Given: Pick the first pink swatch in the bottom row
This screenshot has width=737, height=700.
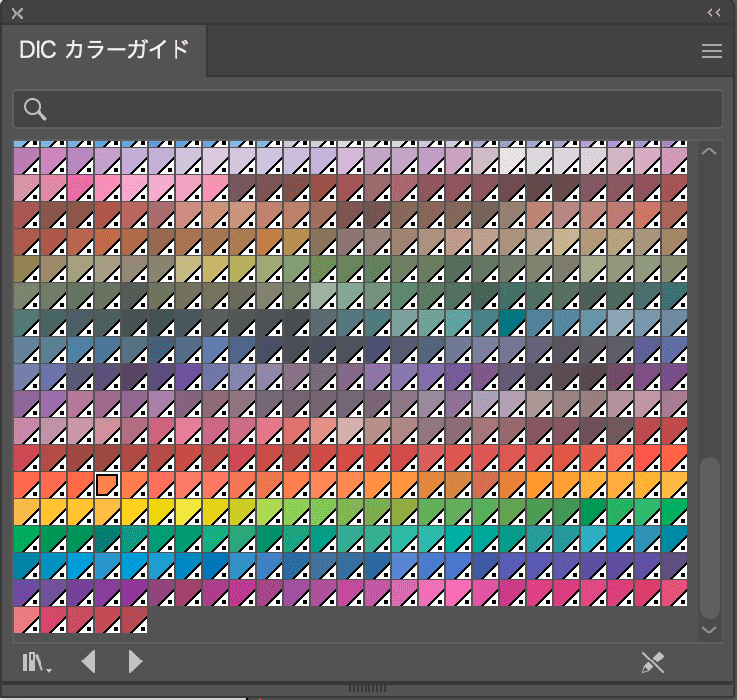Looking at the screenshot, I should pyautogui.click(x=26, y=620).
